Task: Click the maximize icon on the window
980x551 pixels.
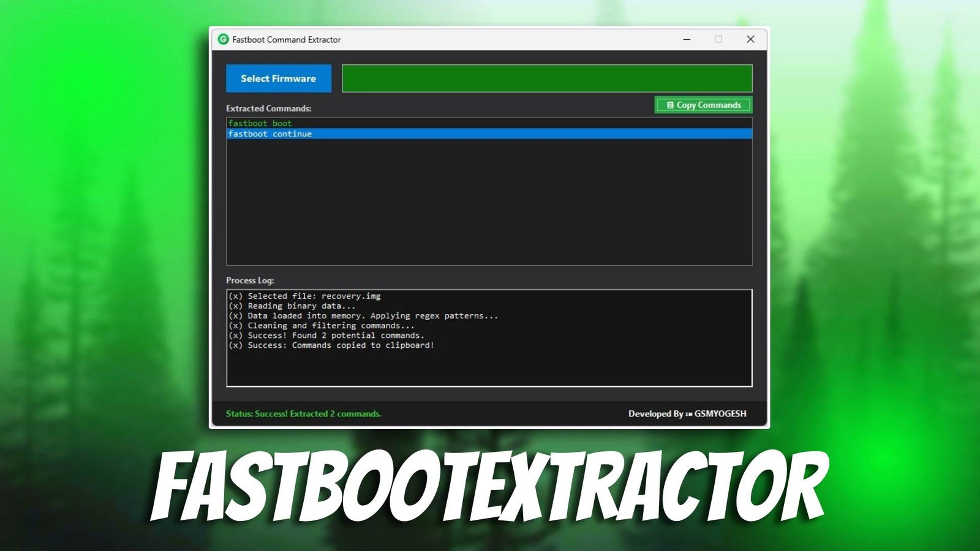Action: 718,39
